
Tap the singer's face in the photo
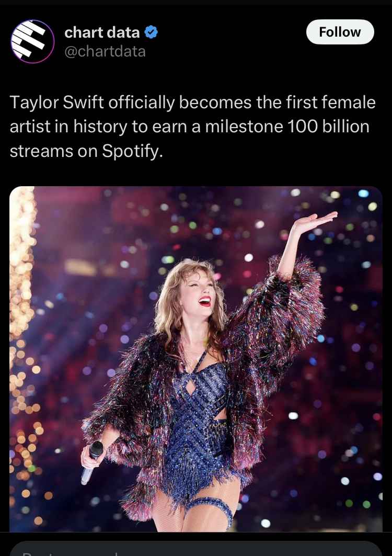197,292
